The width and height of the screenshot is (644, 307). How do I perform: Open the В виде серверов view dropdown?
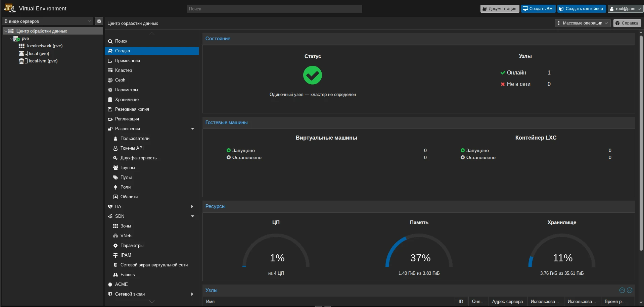tap(48, 21)
